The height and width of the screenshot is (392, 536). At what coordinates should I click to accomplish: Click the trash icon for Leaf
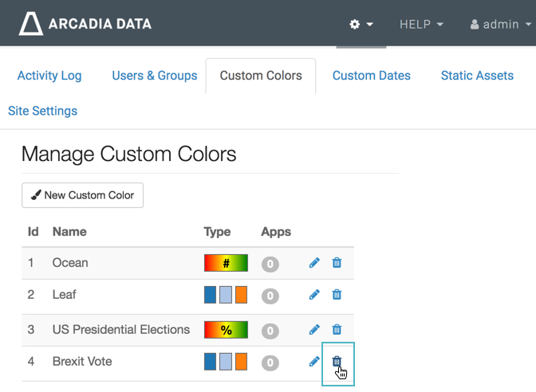click(x=337, y=295)
